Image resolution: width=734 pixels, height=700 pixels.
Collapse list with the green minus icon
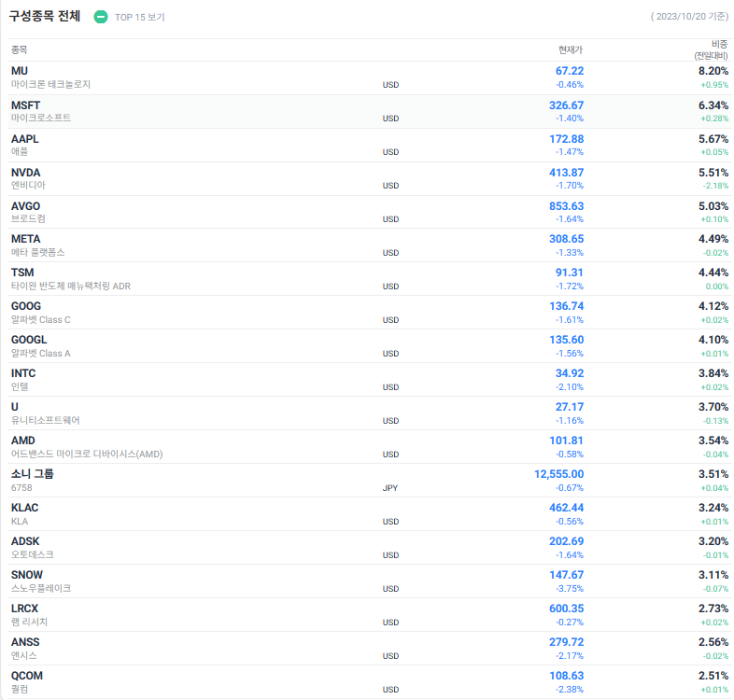[100, 17]
